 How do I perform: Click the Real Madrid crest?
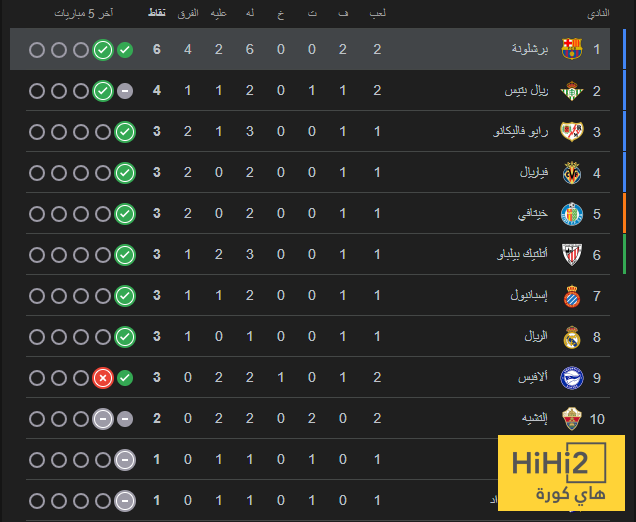tap(572, 337)
